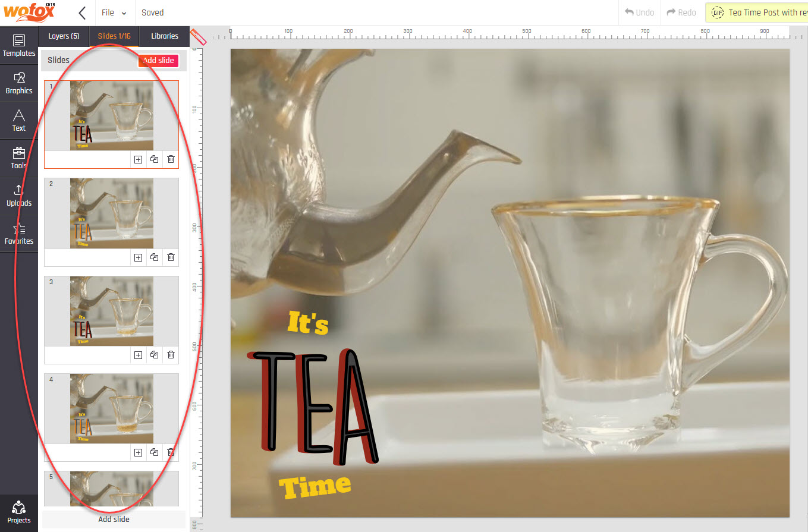Delete slide 3 with trash icon

pos(171,355)
